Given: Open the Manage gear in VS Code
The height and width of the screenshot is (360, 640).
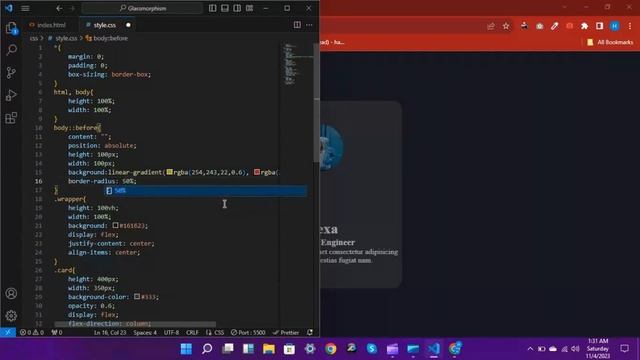Looking at the screenshot, I should 11,316.
